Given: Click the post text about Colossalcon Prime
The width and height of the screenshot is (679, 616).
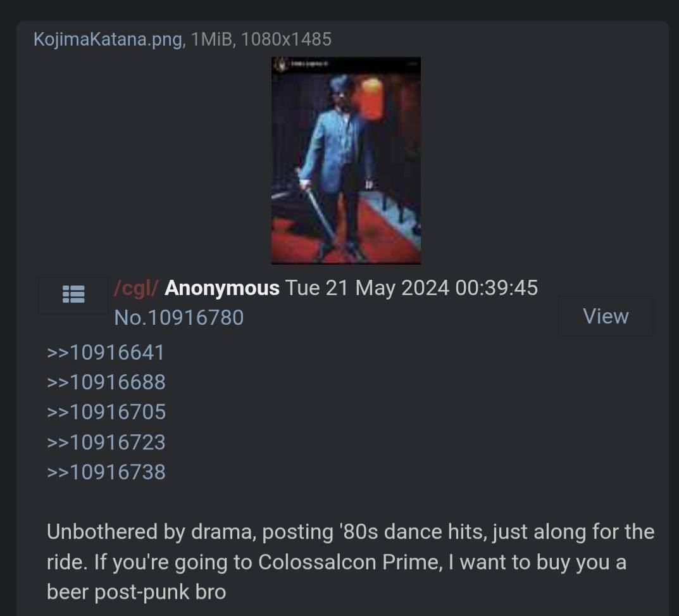Looking at the screenshot, I should (x=350, y=562).
